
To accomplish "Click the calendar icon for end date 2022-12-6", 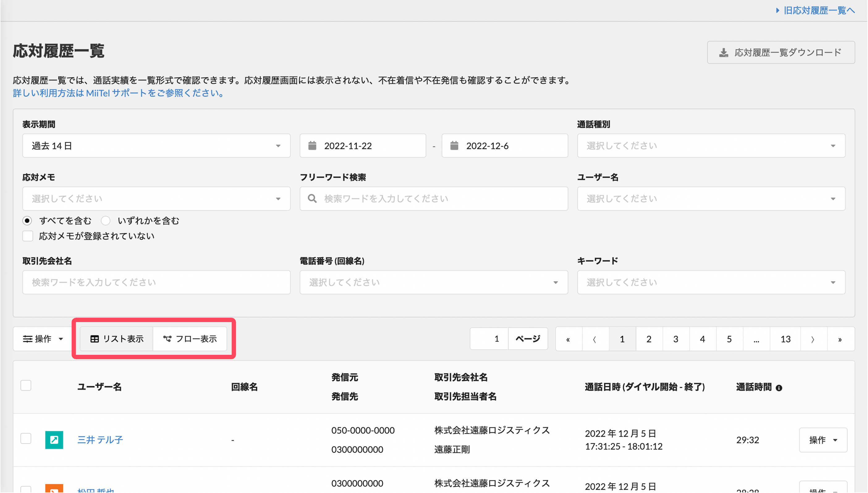I will (x=454, y=146).
